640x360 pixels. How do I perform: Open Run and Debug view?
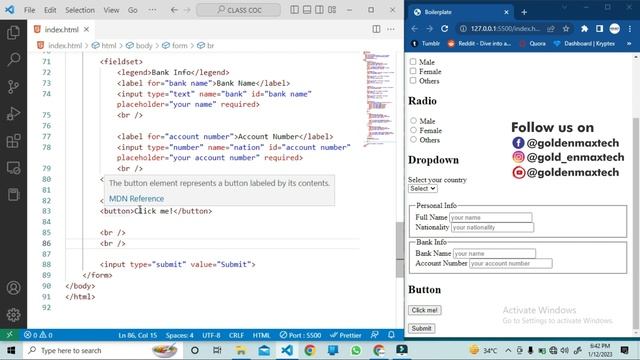point(13,114)
